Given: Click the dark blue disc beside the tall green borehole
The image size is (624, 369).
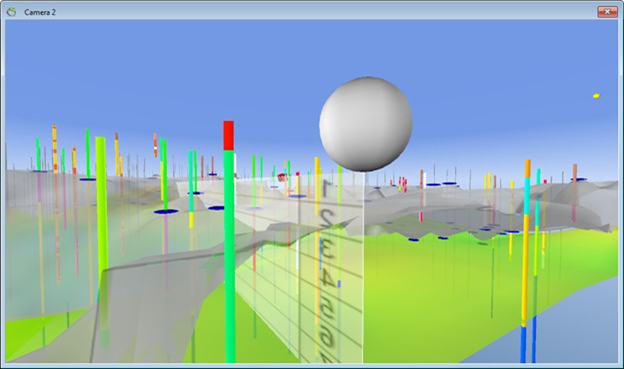Looking at the screenshot, I should [216, 208].
